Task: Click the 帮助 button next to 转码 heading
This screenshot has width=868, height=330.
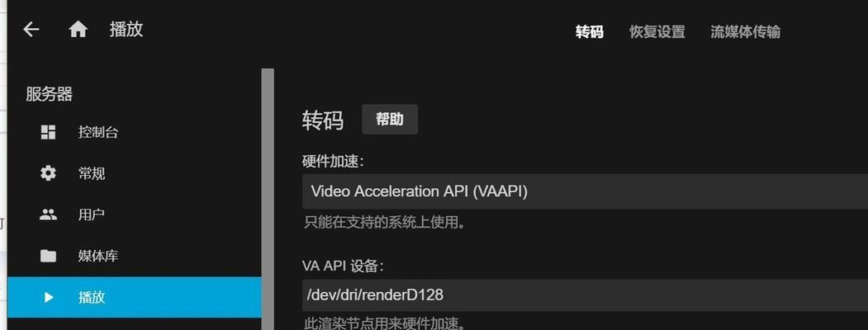Action: (390, 120)
